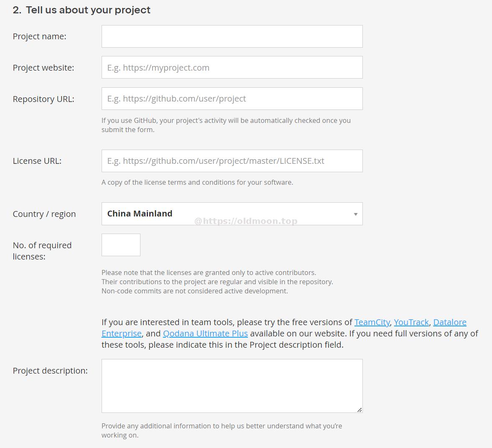Click the Project name input field
Screen dimensions: 492x448
click(232, 36)
